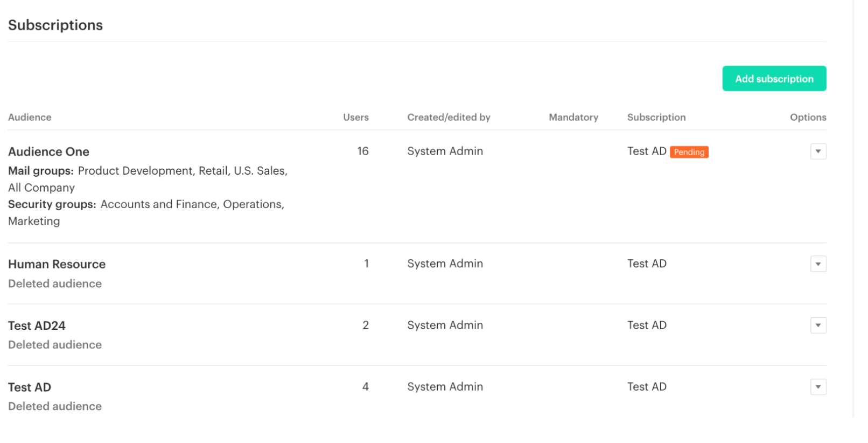Click the Mail groups label
This screenshot has height=443, width=868.
pos(41,171)
